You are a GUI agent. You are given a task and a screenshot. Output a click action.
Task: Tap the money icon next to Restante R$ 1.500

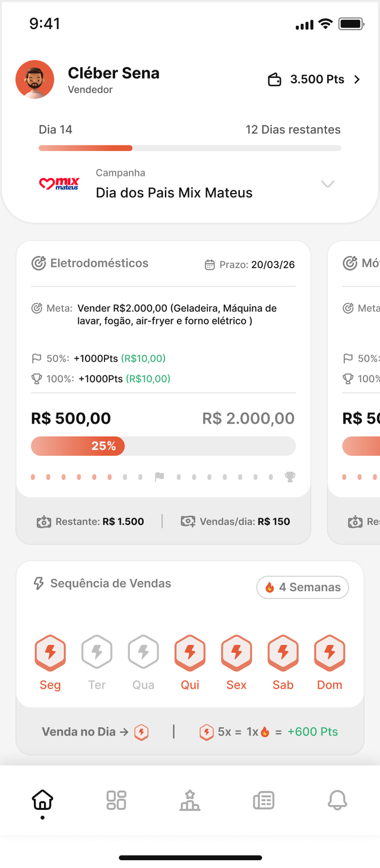click(44, 521)
